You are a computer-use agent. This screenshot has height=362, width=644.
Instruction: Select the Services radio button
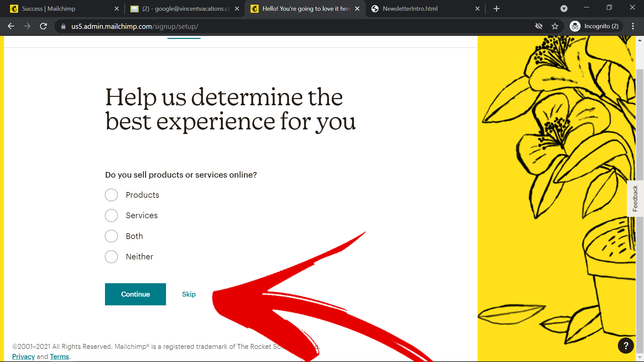(111, 216)
